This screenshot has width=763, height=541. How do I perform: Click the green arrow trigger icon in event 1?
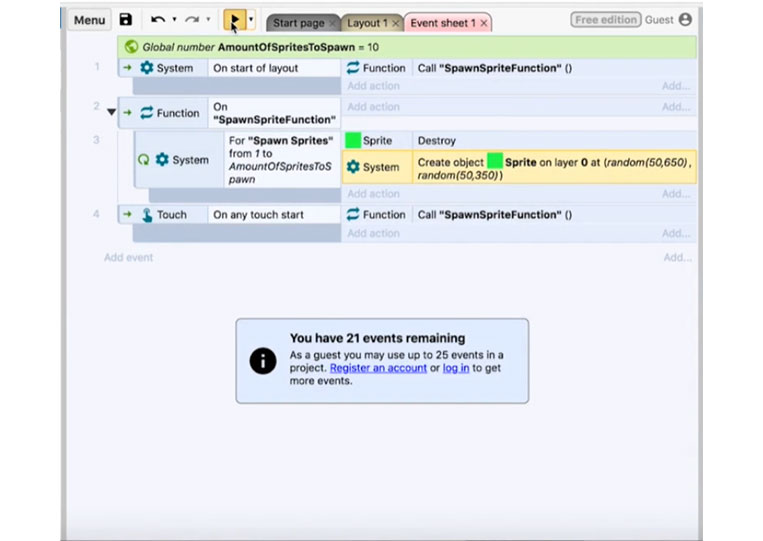coord(127,68)
